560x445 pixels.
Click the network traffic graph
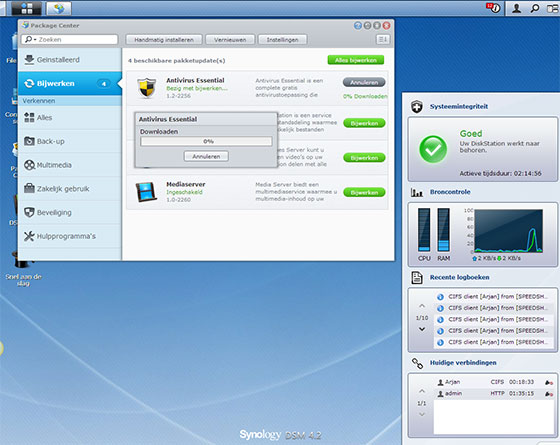point(508,231)
